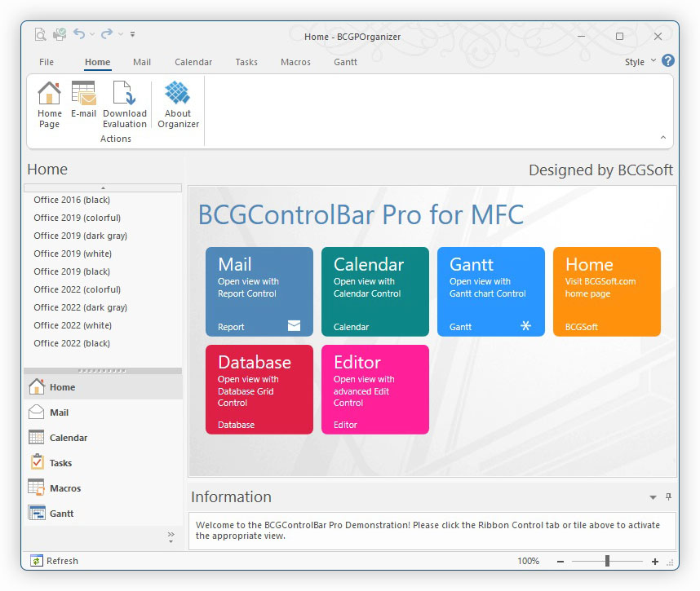Open the File menu tab

[x=47, y=62]
